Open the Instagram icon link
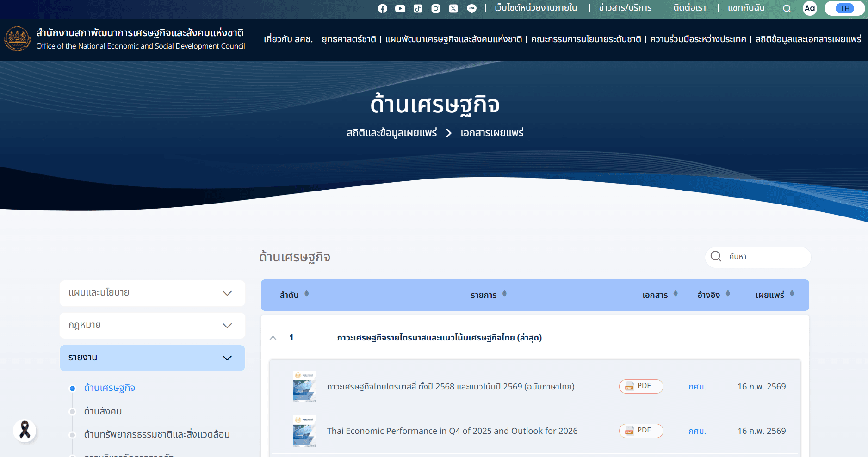 click(436, 9)
